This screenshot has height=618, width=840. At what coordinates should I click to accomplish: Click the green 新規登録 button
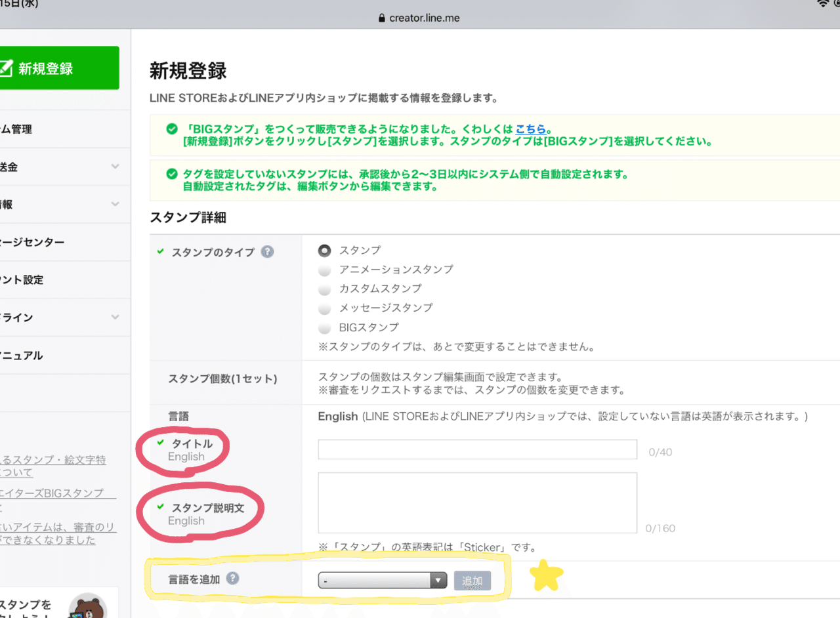[59, 68]
